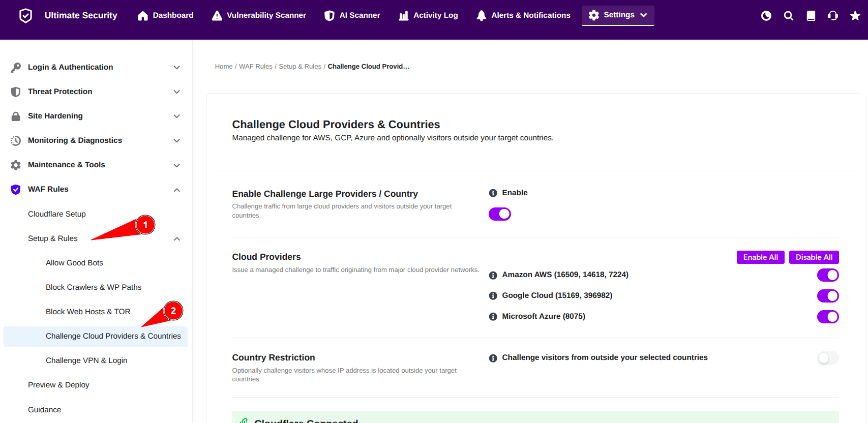Collapse Setup & Rules chevron
868x423 pixels.
(177, 238)
